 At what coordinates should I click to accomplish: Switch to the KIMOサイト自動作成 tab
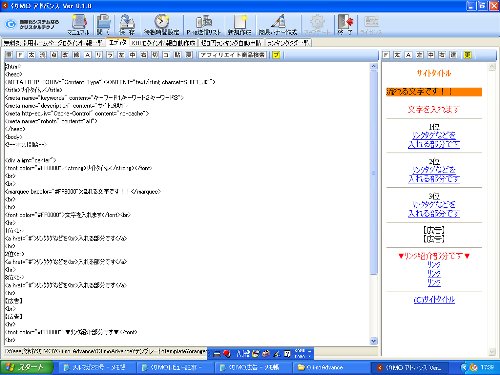coord(163,43)
